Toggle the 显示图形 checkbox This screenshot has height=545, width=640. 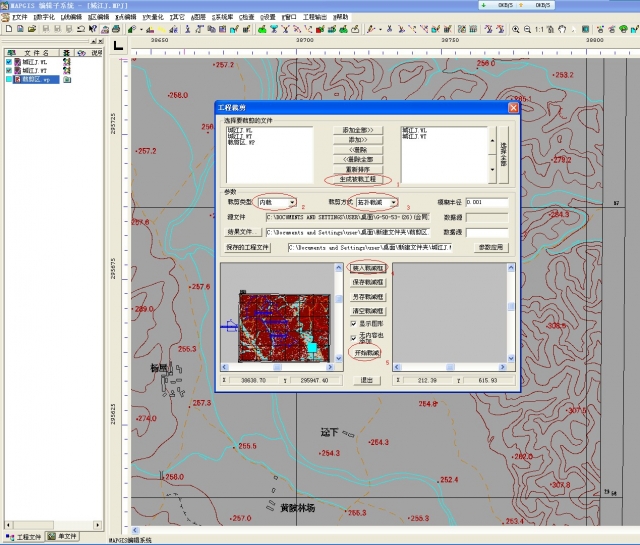pyautogui.click(x=353, y=323)
